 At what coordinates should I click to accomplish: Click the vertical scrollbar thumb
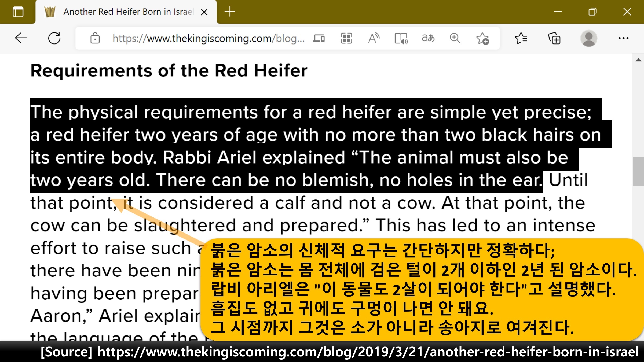click(638, 172)
